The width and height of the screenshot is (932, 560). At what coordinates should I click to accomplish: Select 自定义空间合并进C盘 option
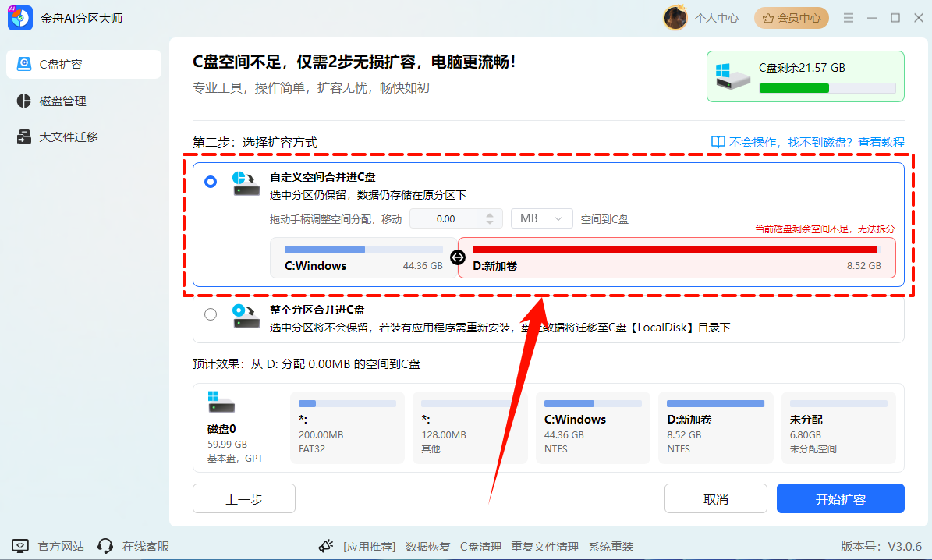tap(210, 181)
